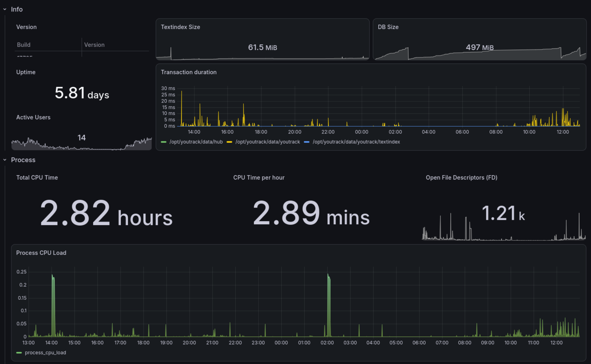Click the 04:00 time label in Transaction duration chart
This screenshot has width=591, height=364.
(x=428, y=132)
